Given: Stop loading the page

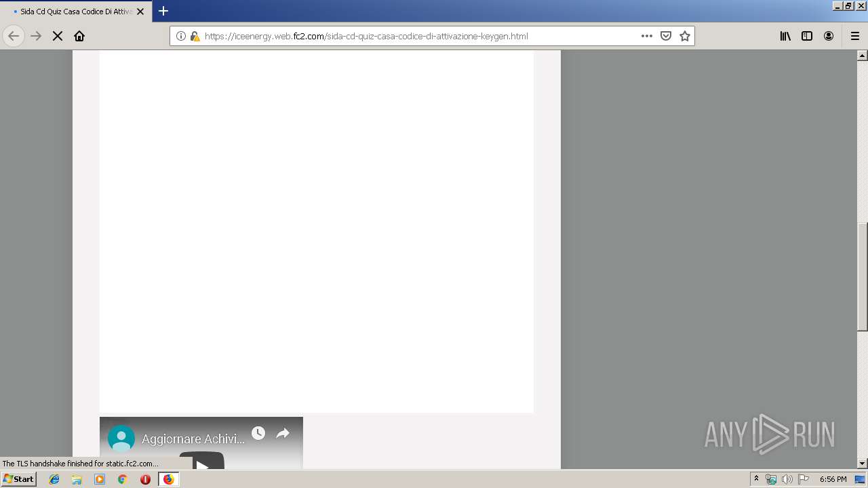Looking at the screenshot, I should [58, 36].
